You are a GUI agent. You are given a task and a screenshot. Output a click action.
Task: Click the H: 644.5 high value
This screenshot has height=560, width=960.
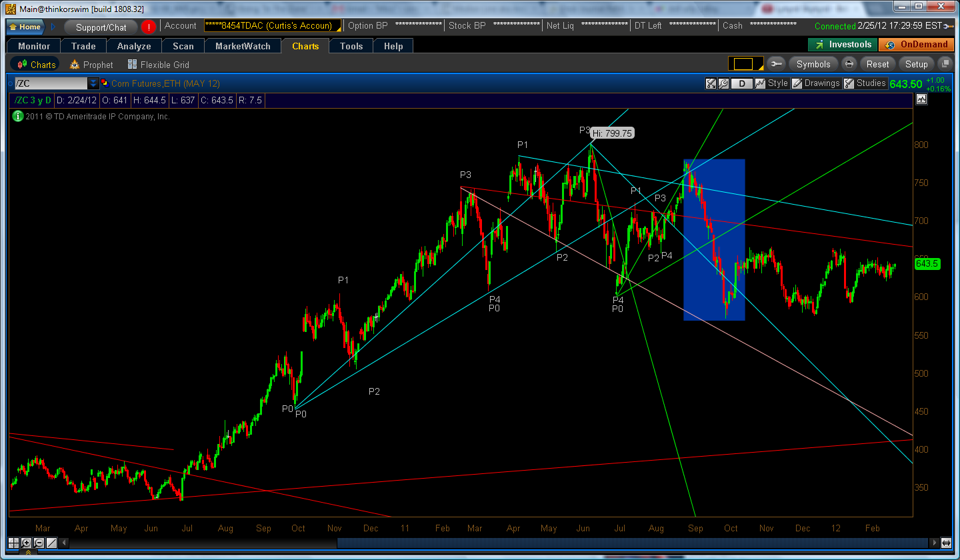[x=149, y=100]
